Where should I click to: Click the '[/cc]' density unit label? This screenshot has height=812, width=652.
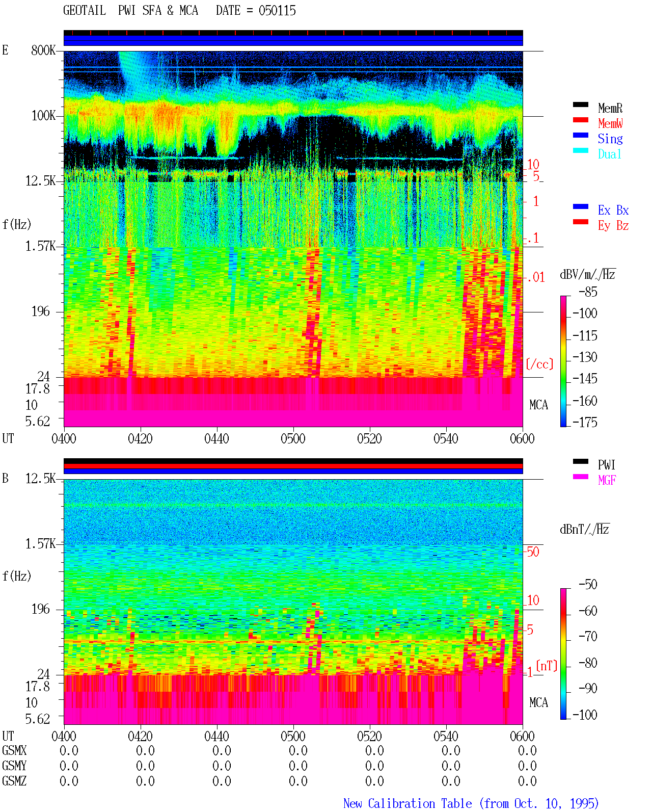click(x=539, y=364)
